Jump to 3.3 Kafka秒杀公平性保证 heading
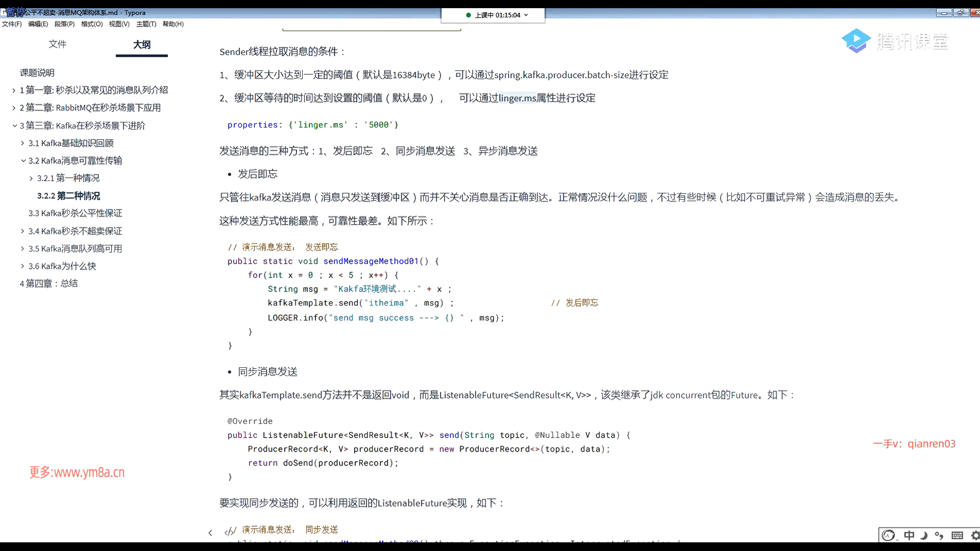980x551 pixels. 75,213
